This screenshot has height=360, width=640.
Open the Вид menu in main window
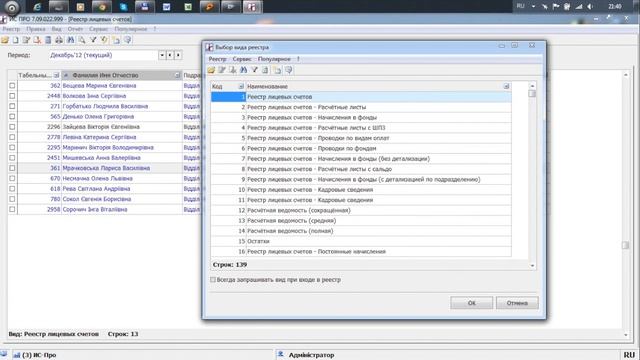[56, 29]
